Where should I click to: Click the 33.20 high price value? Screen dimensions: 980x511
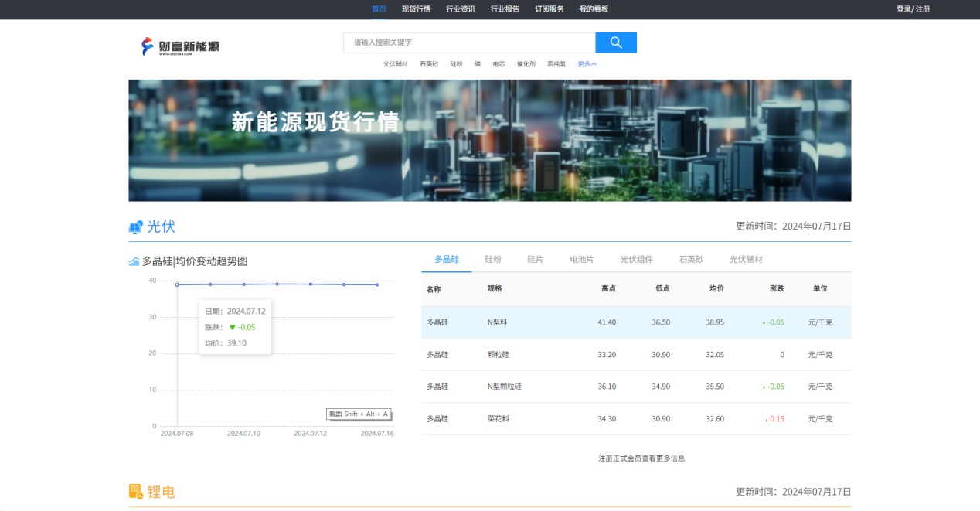coord(607,355)
